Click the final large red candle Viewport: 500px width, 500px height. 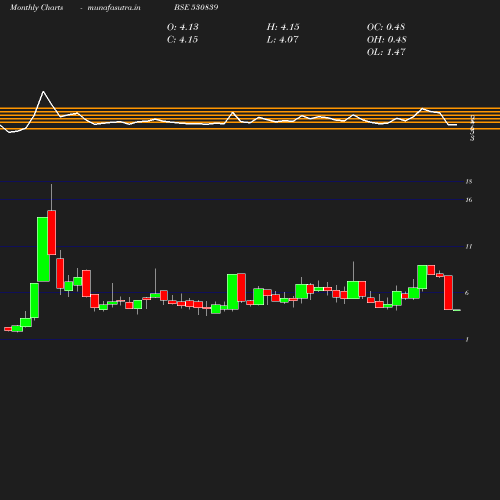(x=448, y=293)
